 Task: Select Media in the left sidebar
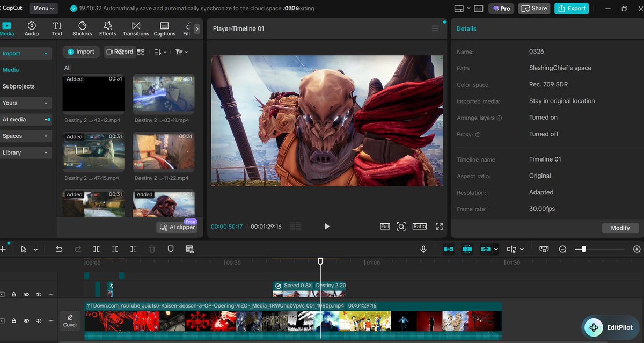(x=11, y=70)
